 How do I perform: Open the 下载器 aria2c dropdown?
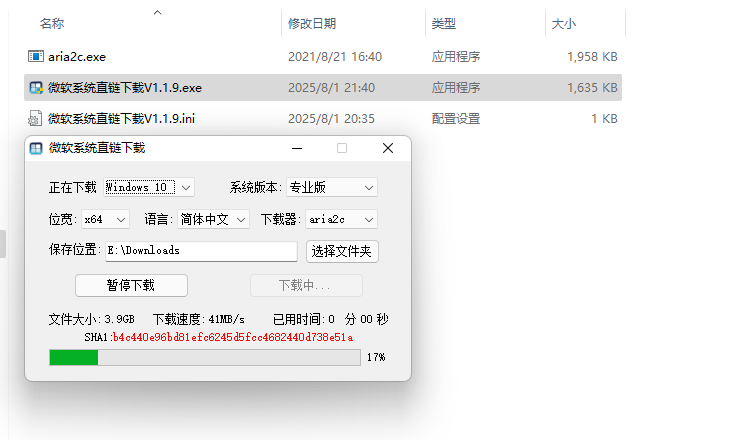click(341, 219)
